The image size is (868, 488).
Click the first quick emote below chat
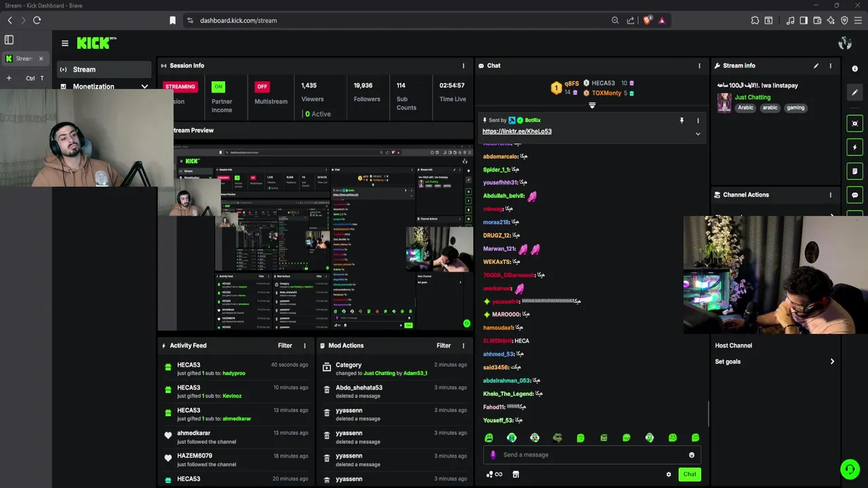(489, 438)
